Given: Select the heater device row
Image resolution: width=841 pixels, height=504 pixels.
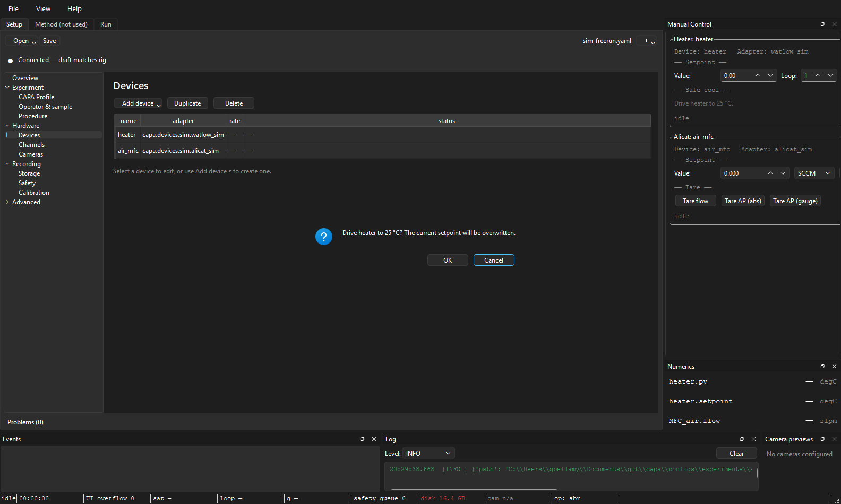Looking at the screenshot, I should (x=383, y=135).
